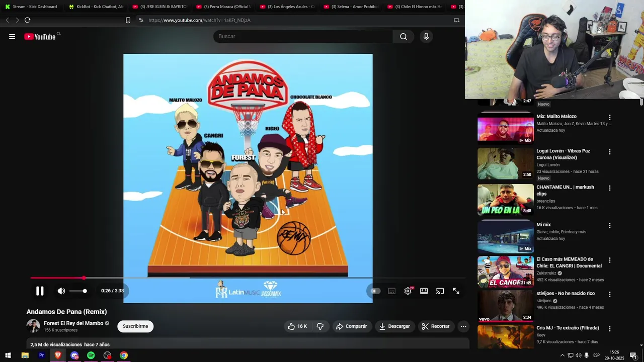644x362 pixels.
Task: Switch to the Chile: El Himno más tab
Action: pyautogui.click(x=415, y=7)
